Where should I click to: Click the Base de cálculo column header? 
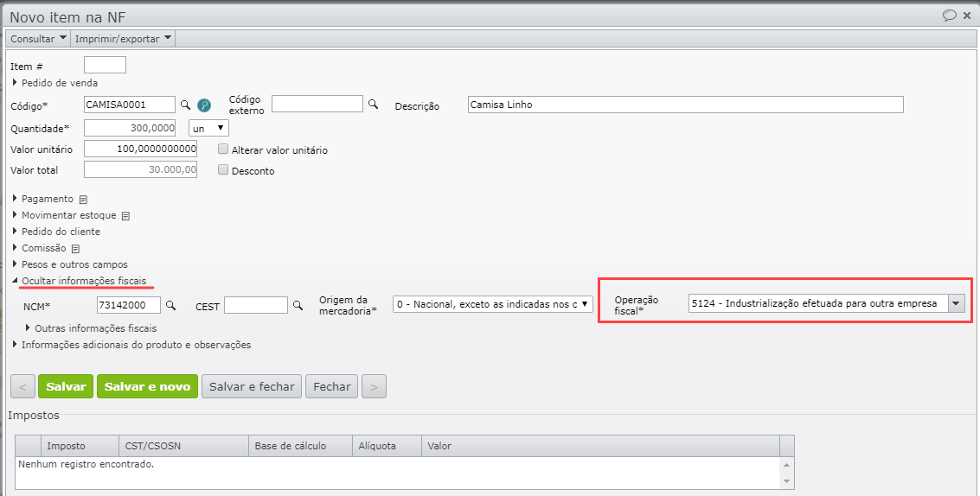click(301, 446)
